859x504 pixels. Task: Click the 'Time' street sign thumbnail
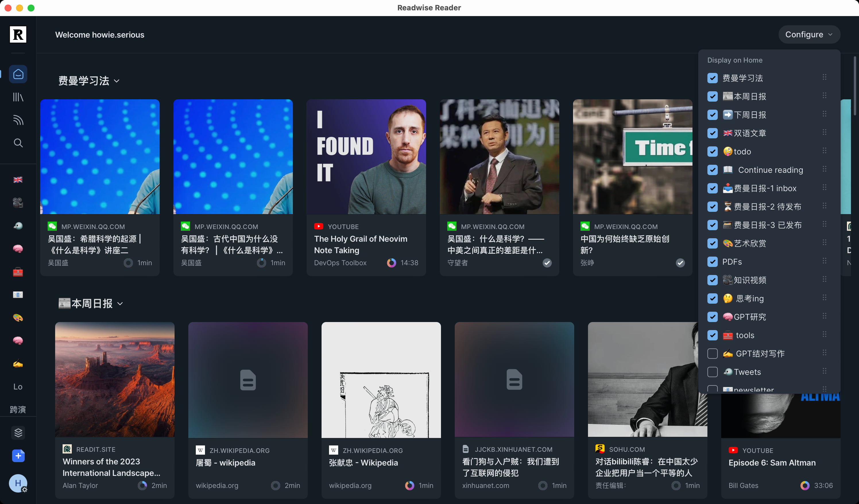tap(632, 157)
